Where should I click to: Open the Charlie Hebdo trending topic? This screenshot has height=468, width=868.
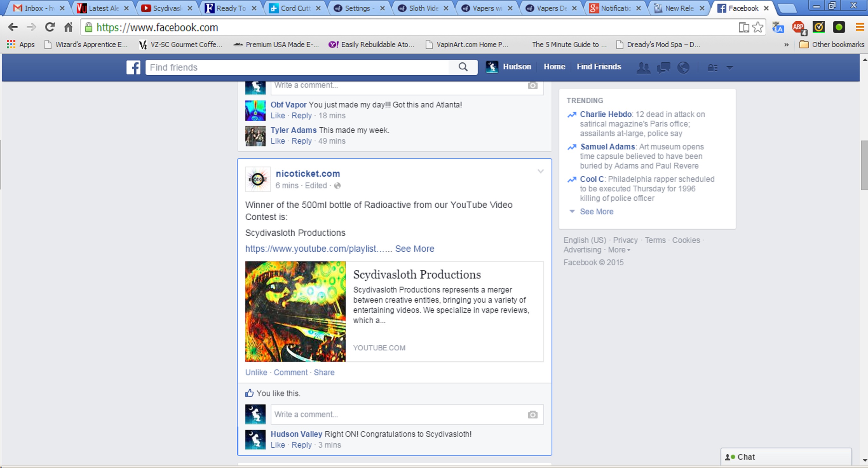(x=606, y=114)
